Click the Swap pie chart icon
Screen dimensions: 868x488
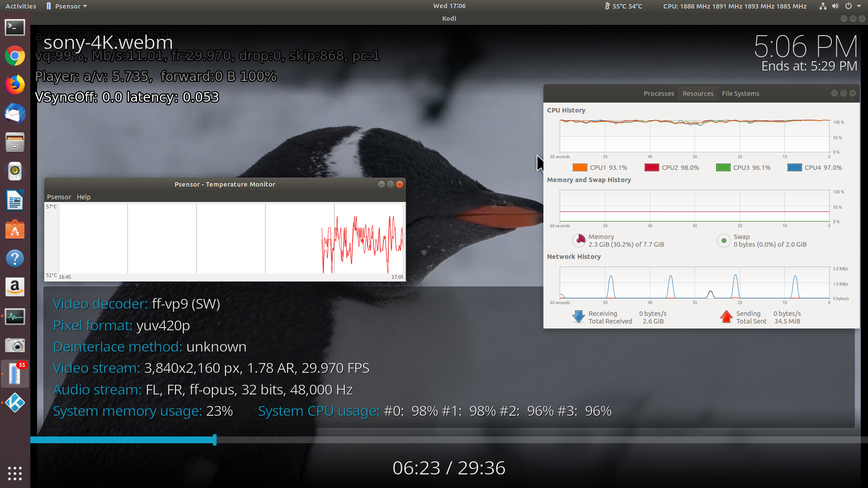point(724,241)
